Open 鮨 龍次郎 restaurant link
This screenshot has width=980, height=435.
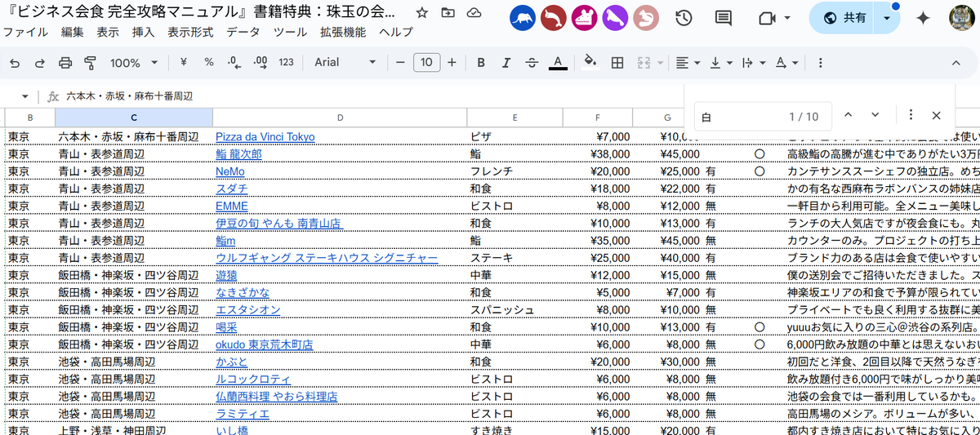coord(238,154)
